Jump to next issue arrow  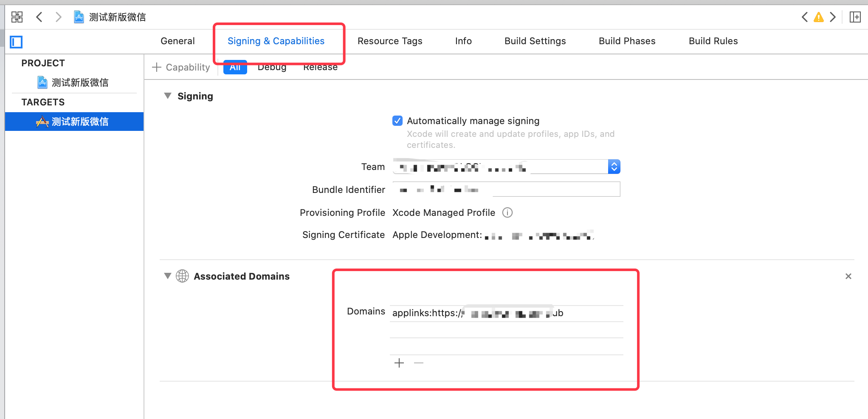point(833,17)
